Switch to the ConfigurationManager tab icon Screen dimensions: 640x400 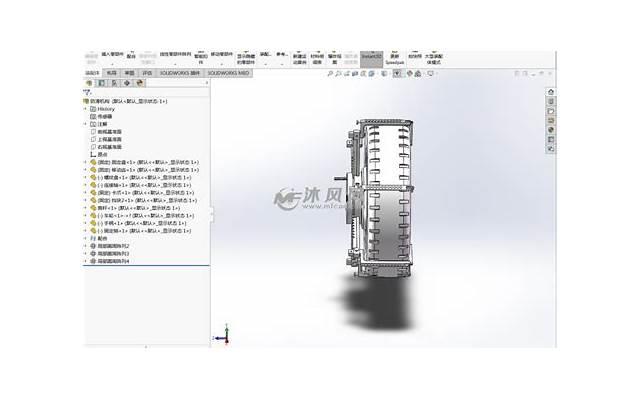pyautogui.click(x=113, y=83)
